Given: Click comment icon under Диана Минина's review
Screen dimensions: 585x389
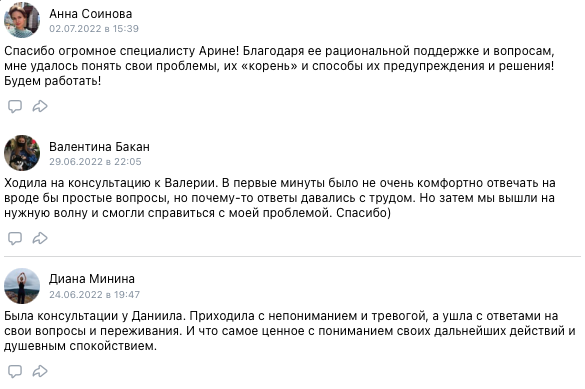Looking at the screenshot, I should (15, 371).
